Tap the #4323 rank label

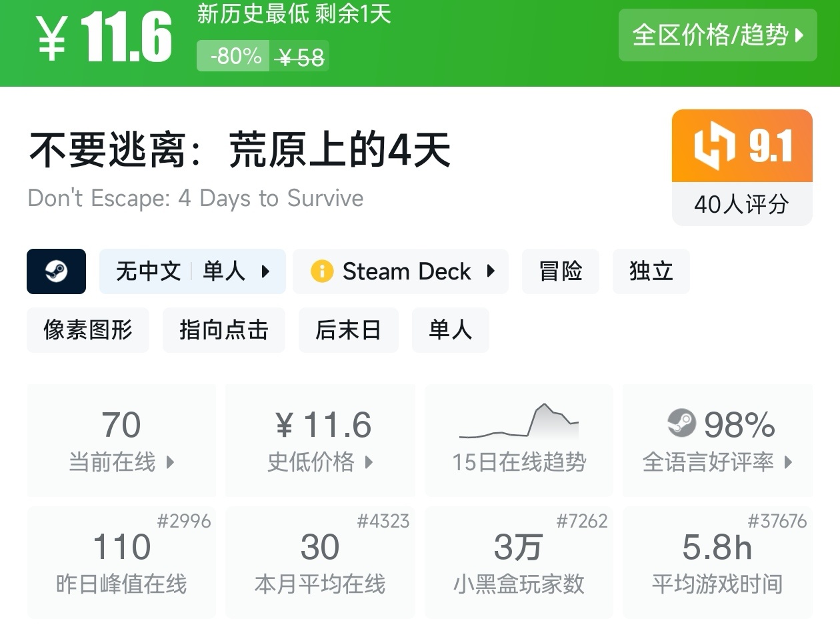[x=383, y=521]
